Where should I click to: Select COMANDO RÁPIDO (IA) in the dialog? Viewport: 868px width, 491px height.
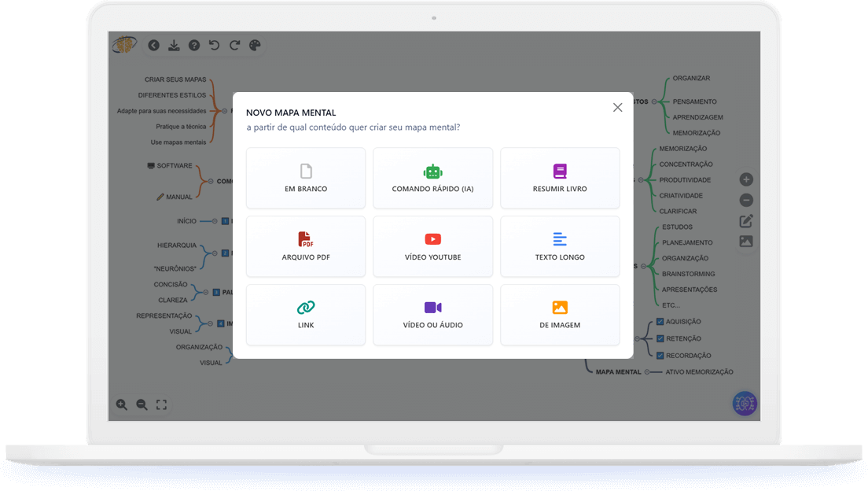coord(432,178)
